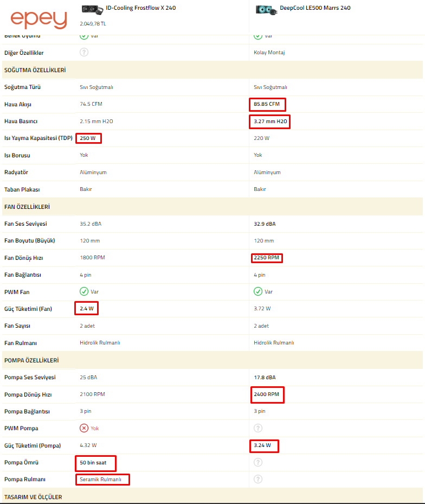The width and height of the screenshot is (425, 504).
Task: Click the Isı Yayma Kapasitesi (TDP) label
Action: point(38,138)
